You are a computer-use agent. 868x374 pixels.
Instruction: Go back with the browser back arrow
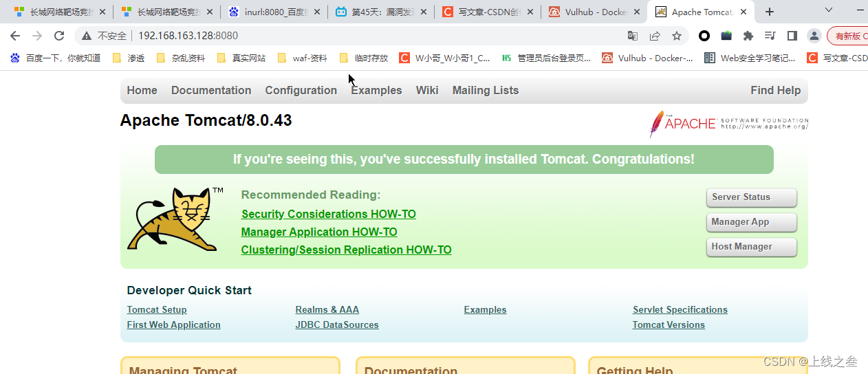15,36
